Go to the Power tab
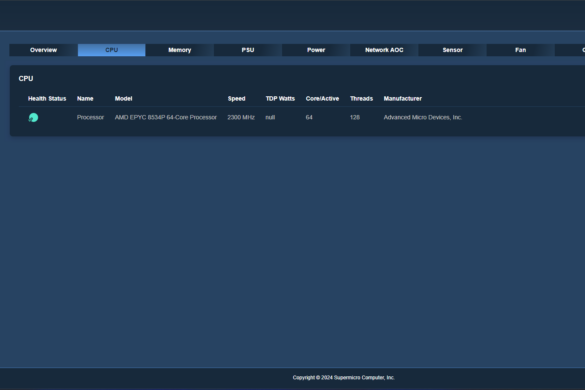This screenshot has width=585, height=390. pyautogui.click(x=316, y=50)
